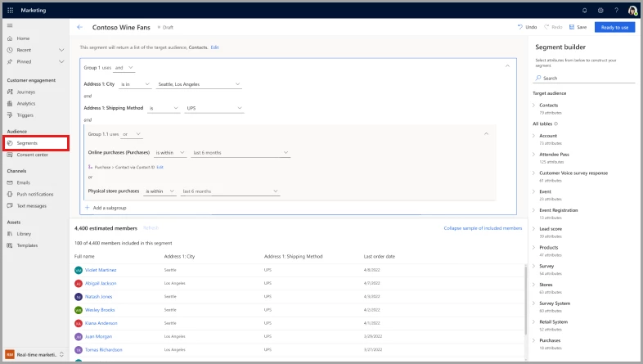Click the Emails icon in Channels
Viewport: 643px width, 364px height.
pos(10,182)
